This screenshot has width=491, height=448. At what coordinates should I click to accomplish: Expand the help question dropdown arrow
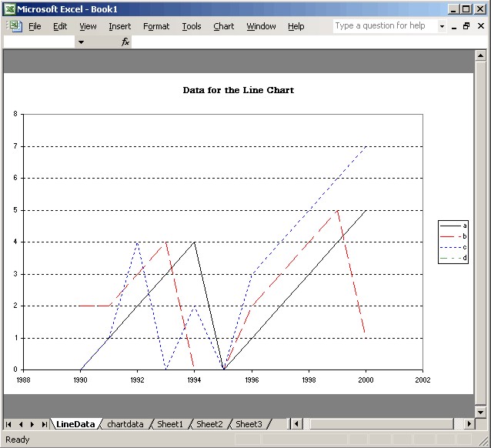click(442, 26)
